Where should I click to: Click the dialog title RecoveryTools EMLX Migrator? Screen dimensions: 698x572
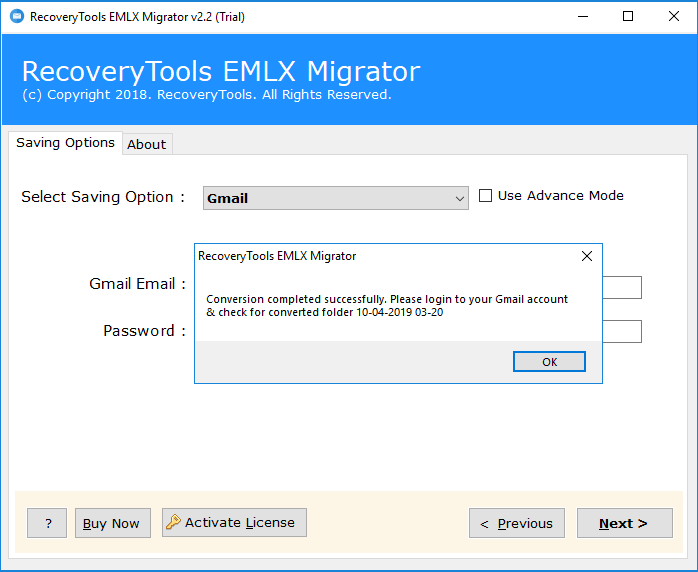click(x=277, y=256)
